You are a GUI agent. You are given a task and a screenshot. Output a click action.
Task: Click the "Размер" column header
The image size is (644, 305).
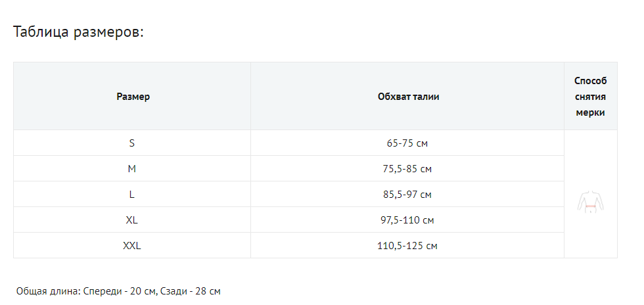click(x=133, y=97)
